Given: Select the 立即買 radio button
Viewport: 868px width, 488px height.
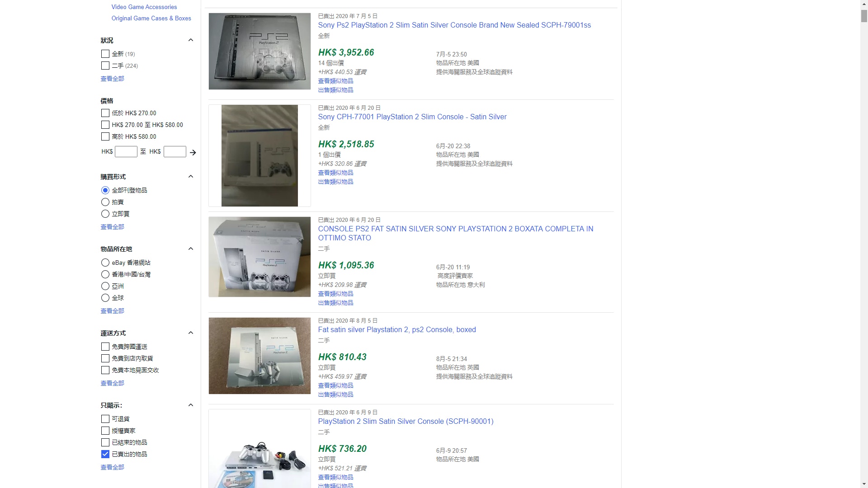Looking at the screenshot, I should pyautogui.click(x=105, y=214).
